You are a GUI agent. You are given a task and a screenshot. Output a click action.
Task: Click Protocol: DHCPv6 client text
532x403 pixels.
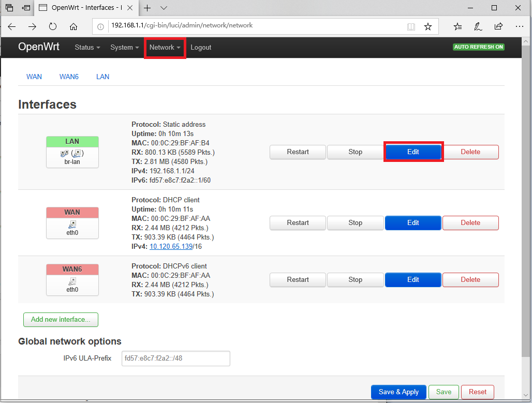pos(169,266)
